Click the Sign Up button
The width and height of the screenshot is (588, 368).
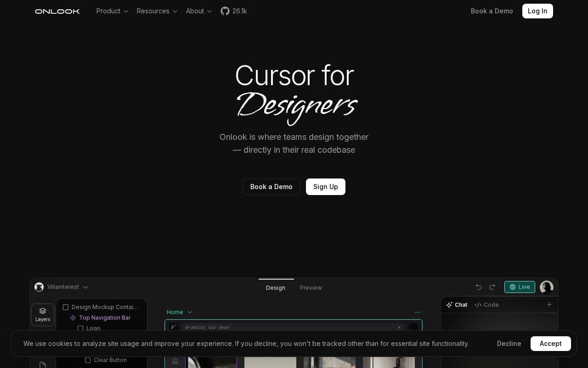coord(326,187)
